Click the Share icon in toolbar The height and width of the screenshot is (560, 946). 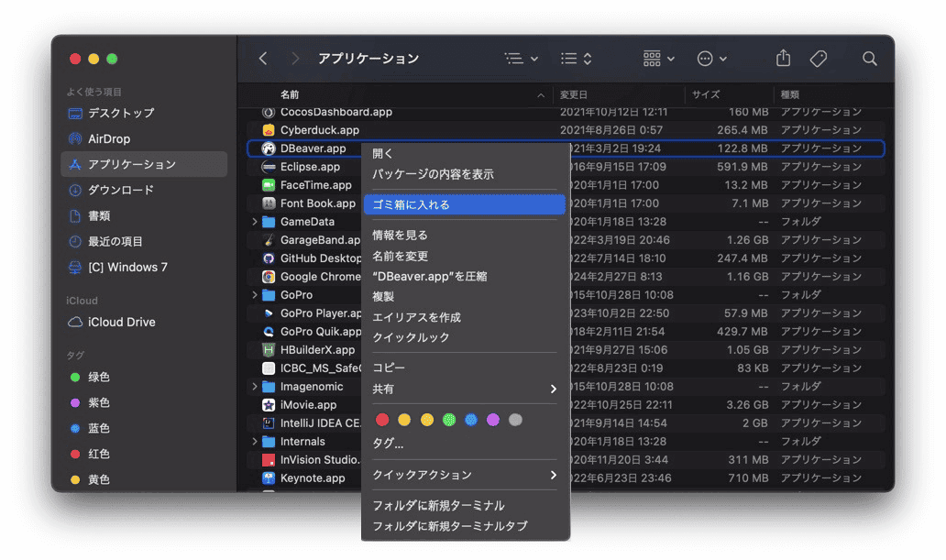[x=783, y=58]
